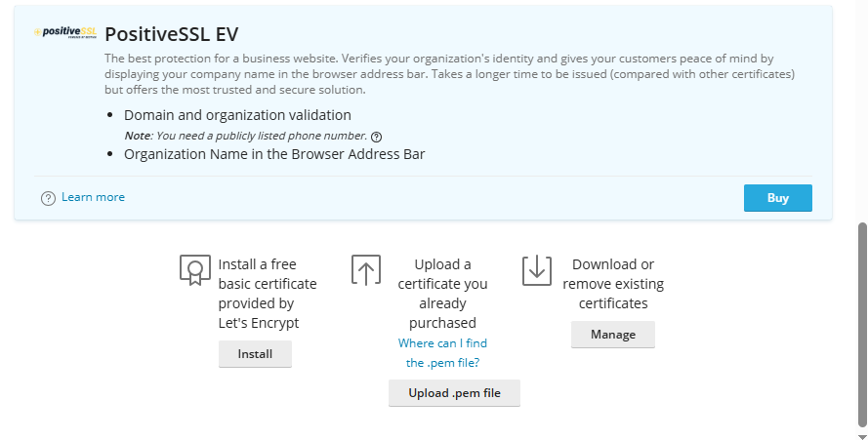Click 'Install a free basic certificate' text
Screen dimensions: 868x440
tap(268, 294)
